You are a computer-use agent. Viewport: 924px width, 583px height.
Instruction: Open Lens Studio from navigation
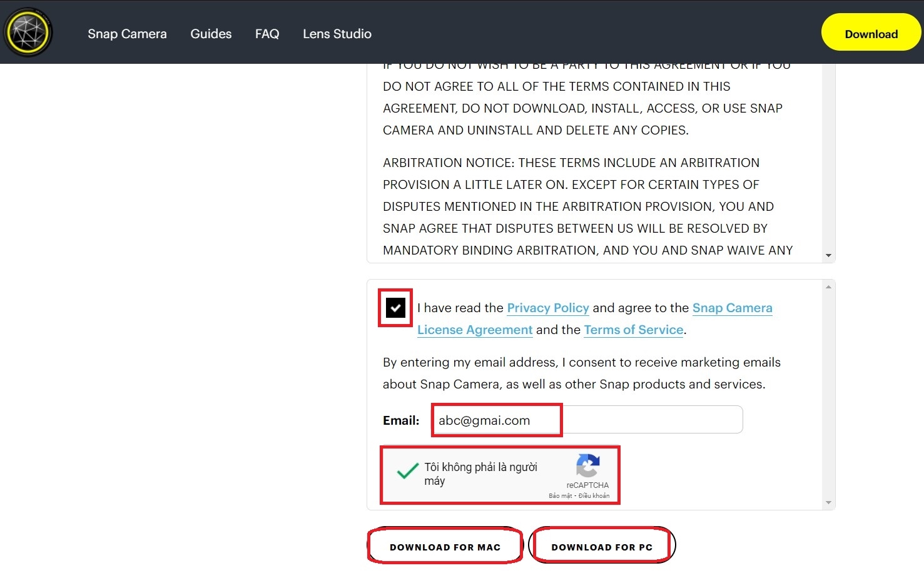click(x=337, y=34)
